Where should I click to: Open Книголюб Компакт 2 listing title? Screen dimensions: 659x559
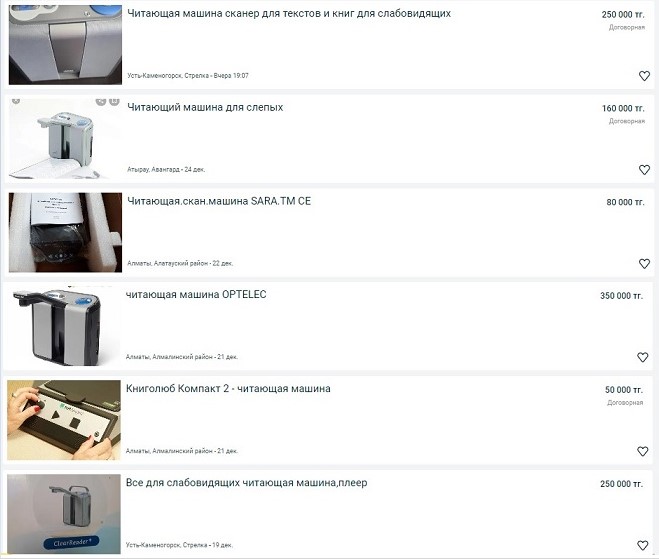[228, 388]
